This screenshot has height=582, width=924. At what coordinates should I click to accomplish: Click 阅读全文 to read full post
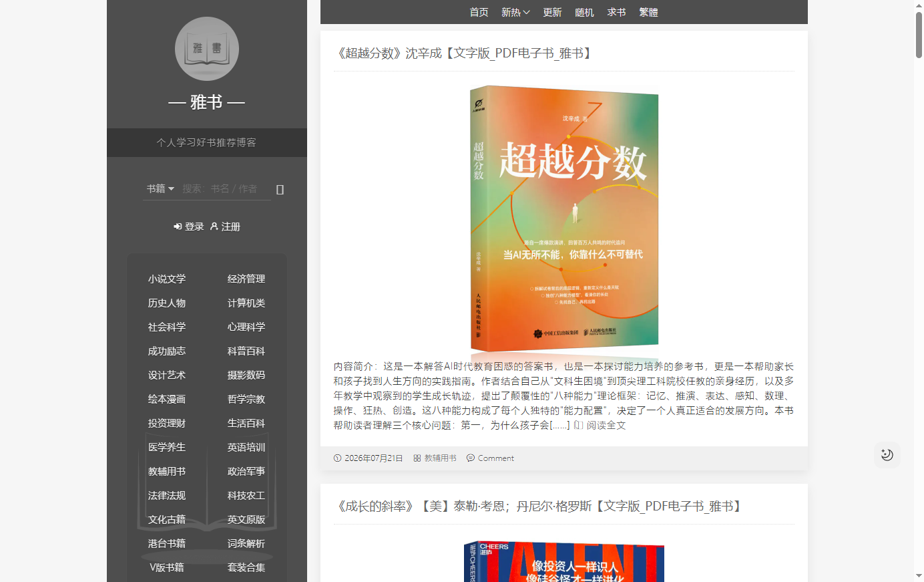606,425
